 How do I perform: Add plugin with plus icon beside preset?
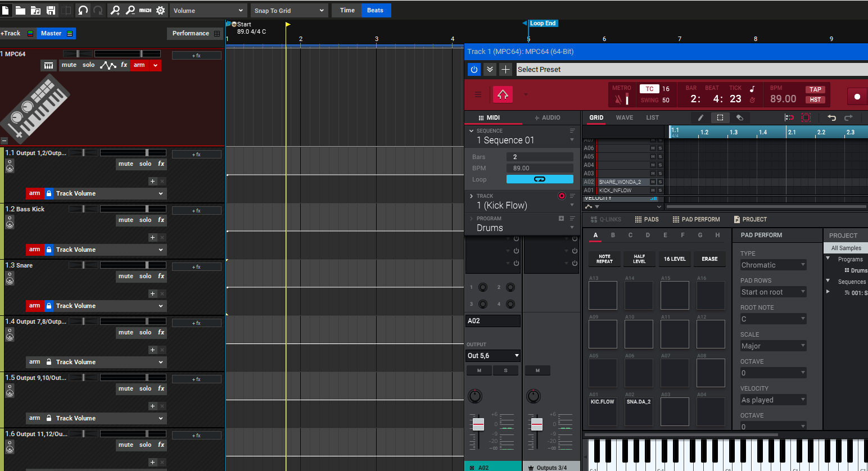point(505,69)
